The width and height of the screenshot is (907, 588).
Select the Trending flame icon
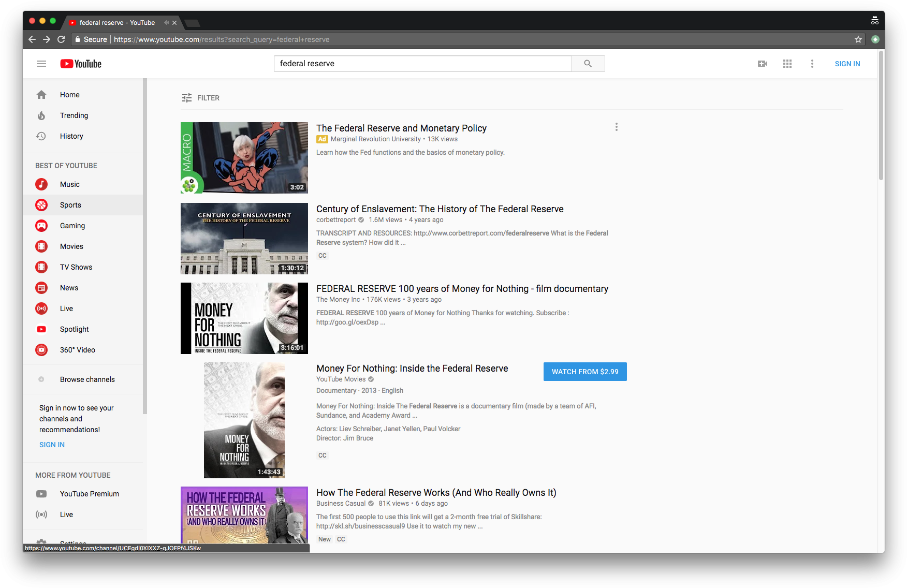(x=41, y=115)
